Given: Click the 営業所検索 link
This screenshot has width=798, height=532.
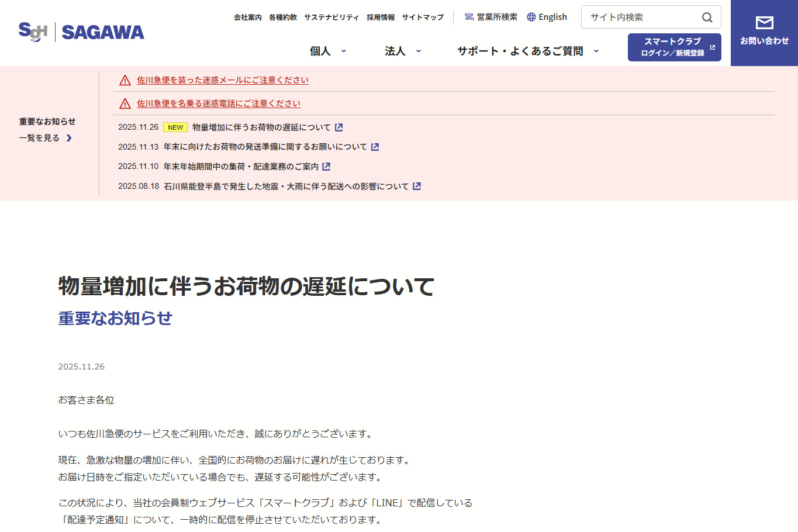Looking at the screenshot, I should tap(491, 17).
